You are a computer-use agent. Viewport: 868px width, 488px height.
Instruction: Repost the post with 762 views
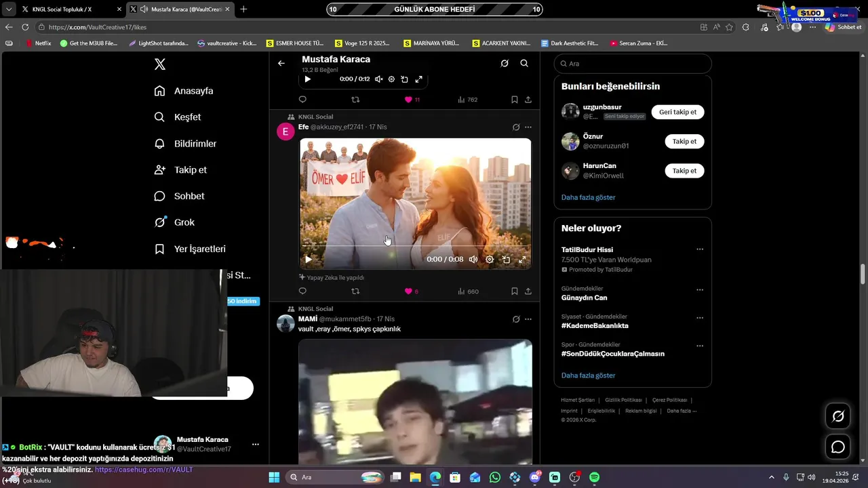355,100
